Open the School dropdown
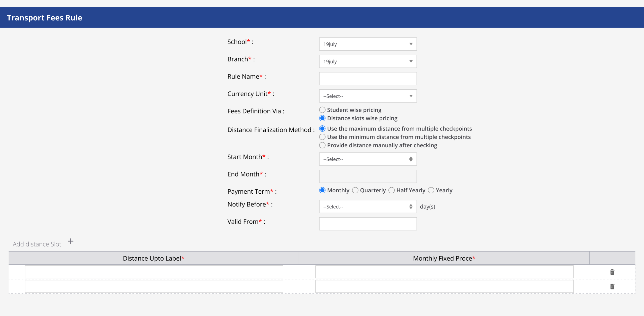This screenshot has height=316, width=644. (x=368, y=44)
